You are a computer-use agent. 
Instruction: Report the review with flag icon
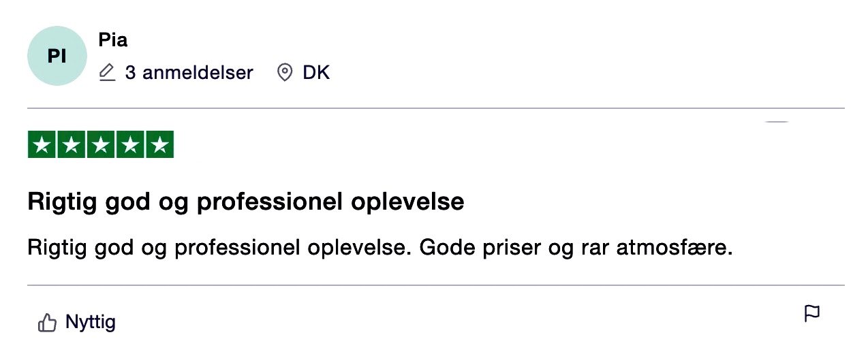click(811, 314)
